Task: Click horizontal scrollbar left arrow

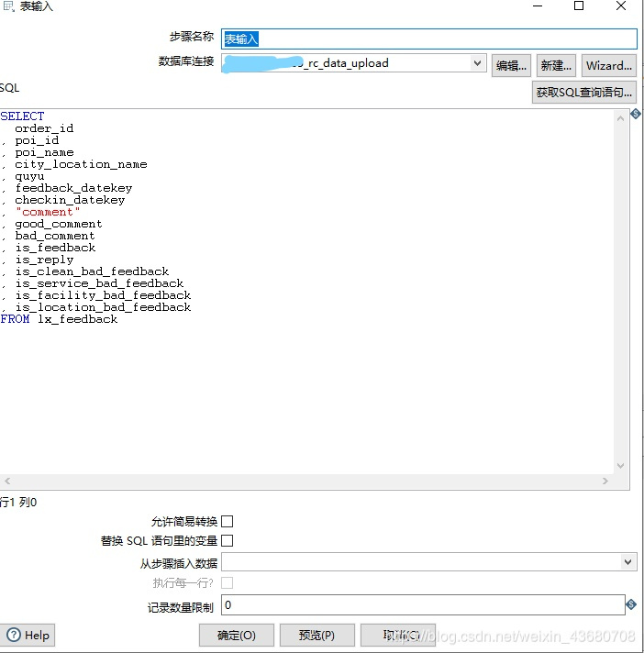Action: click(7, 481)
